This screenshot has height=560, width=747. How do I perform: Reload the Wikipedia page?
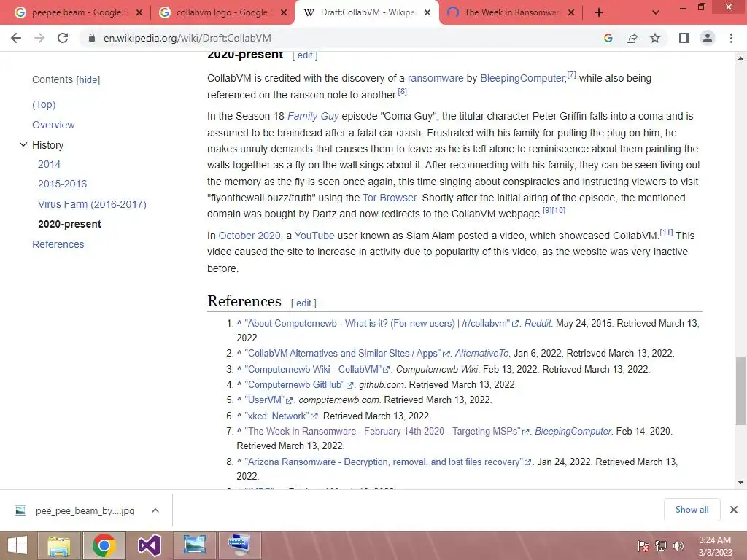(63, 38)
